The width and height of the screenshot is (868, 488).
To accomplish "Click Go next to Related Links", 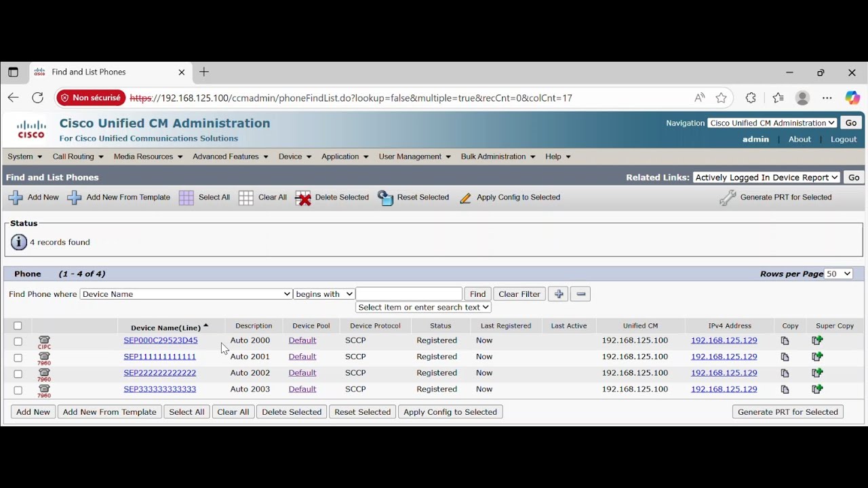I will [854, 178].
